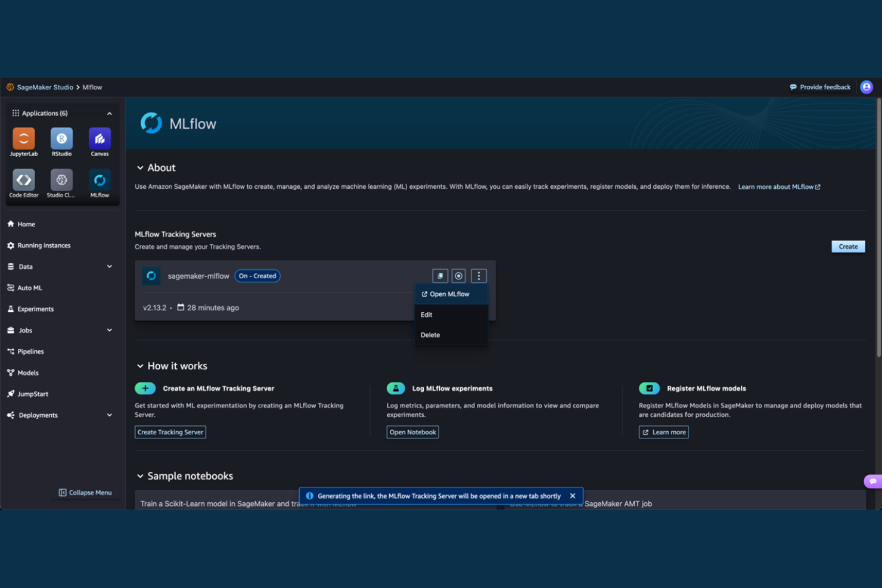This screenshot has height=588, width=882.
Task: Click the three-dot menu on sagemaker-mlflow server
Action: 479,276
